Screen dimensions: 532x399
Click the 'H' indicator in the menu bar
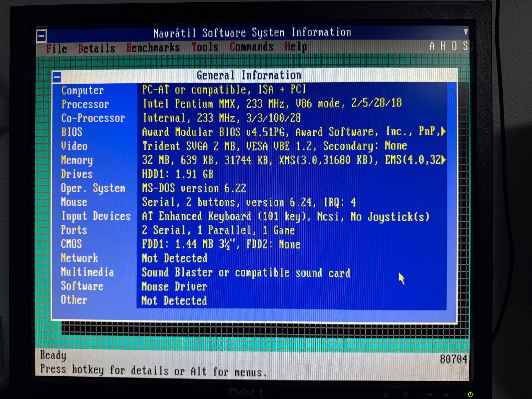click(x=443, y=46)
